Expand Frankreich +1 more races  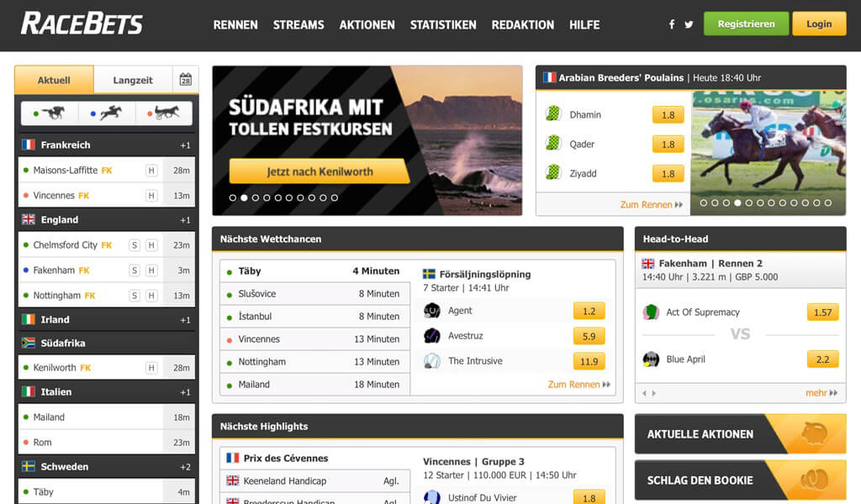[x=185, y=145]
